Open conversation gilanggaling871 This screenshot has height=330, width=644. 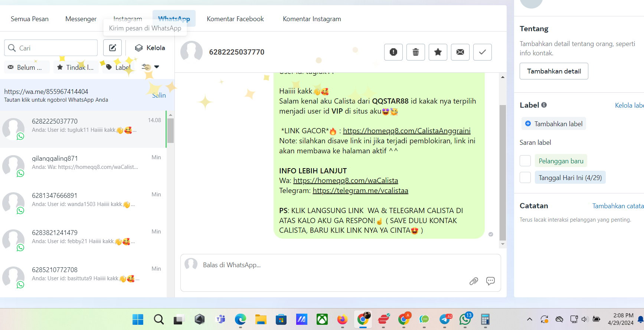[x=83, y=166]
